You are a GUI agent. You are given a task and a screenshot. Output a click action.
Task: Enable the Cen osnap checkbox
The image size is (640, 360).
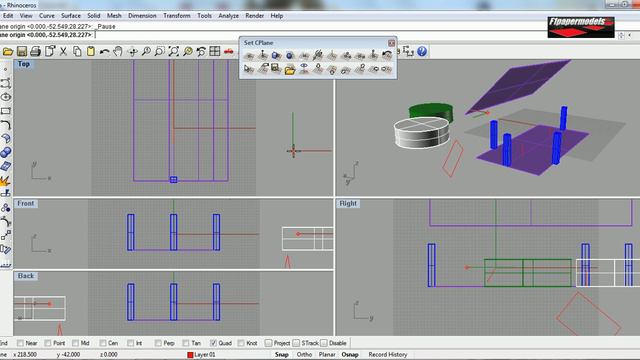(x=103, y=343)
